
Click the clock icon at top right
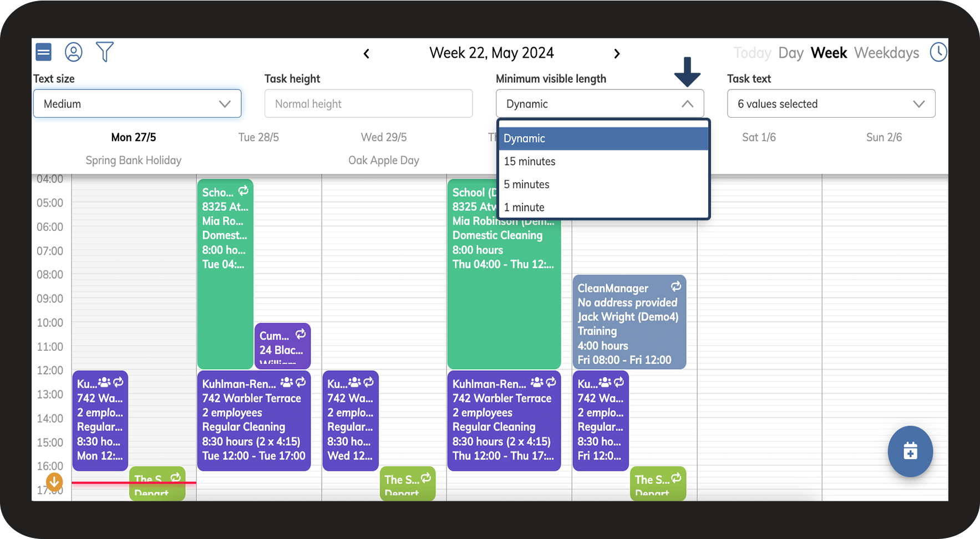pyautogui.click(x=938, y=52)
